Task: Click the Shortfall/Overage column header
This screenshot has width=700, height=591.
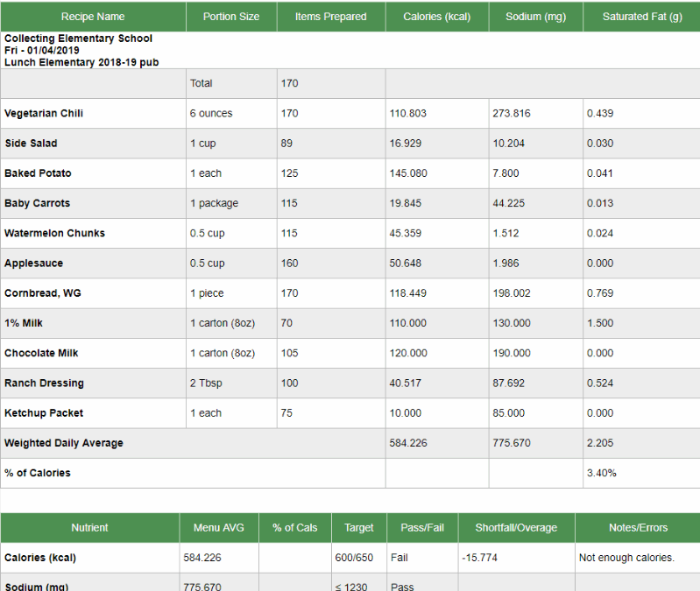Action: 516,528
